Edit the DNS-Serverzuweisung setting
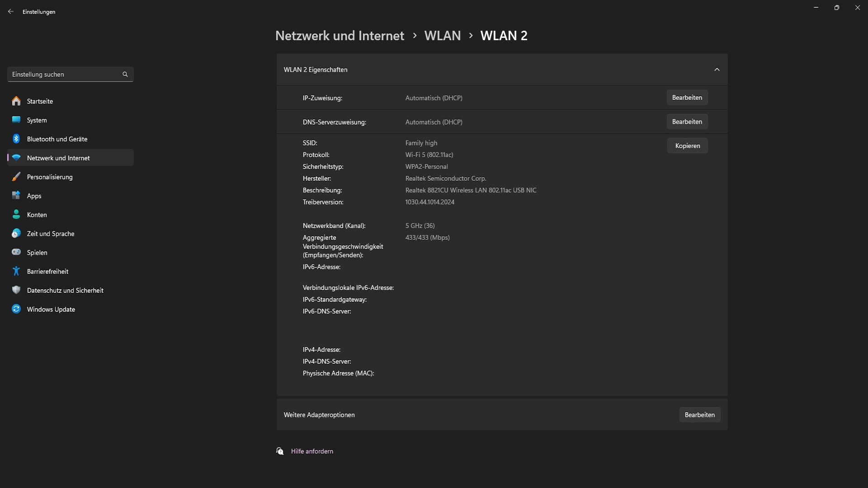The width and height of the screenshot is (868, 488). (x=687, y=122)
